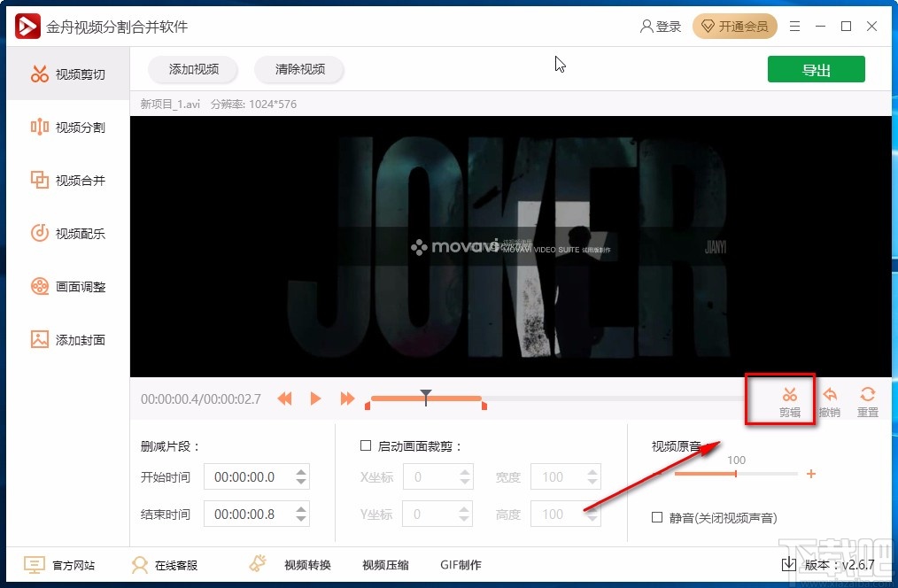Screen dimensions: 898x588
Task: Open the 官方网站 (official website) link
Action: point(59,565)
